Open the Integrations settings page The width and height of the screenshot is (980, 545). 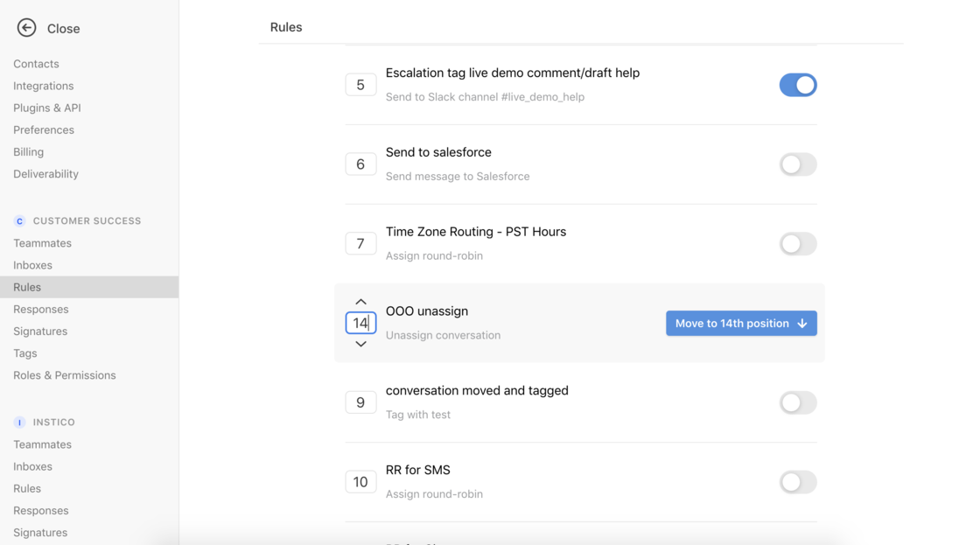[43, 86]
